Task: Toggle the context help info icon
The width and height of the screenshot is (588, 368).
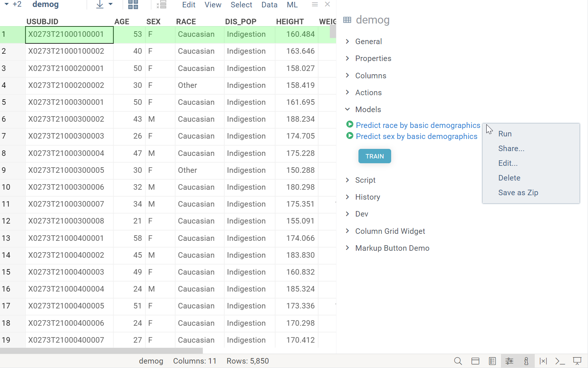Action: pyautogui.click(x=526, y=361)
